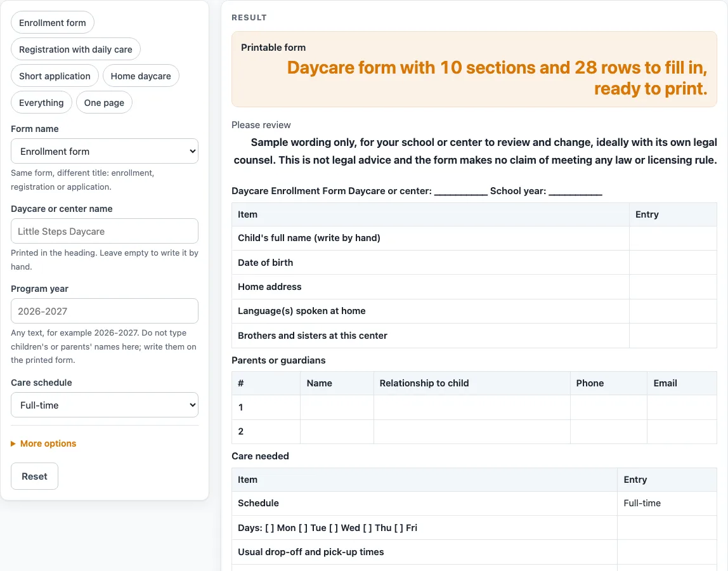Click the 'Home address' table row
The height and width of the screenshot is (571, 728).
point(474,287)
